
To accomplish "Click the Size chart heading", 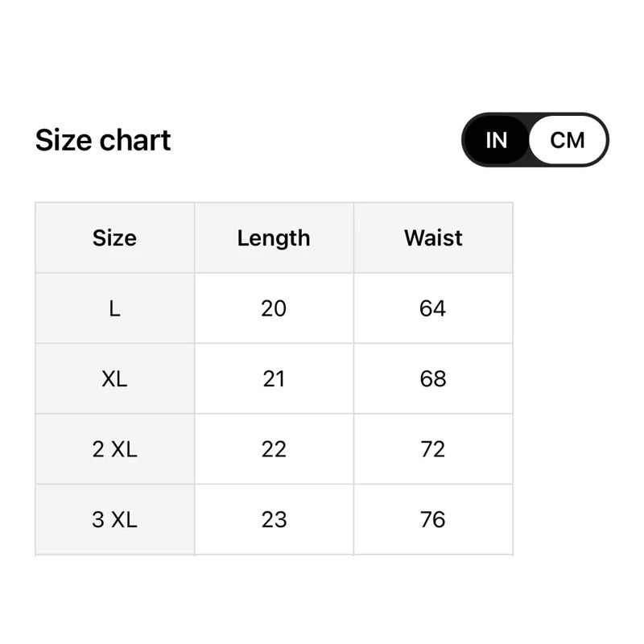I will [x=103, y=140].
